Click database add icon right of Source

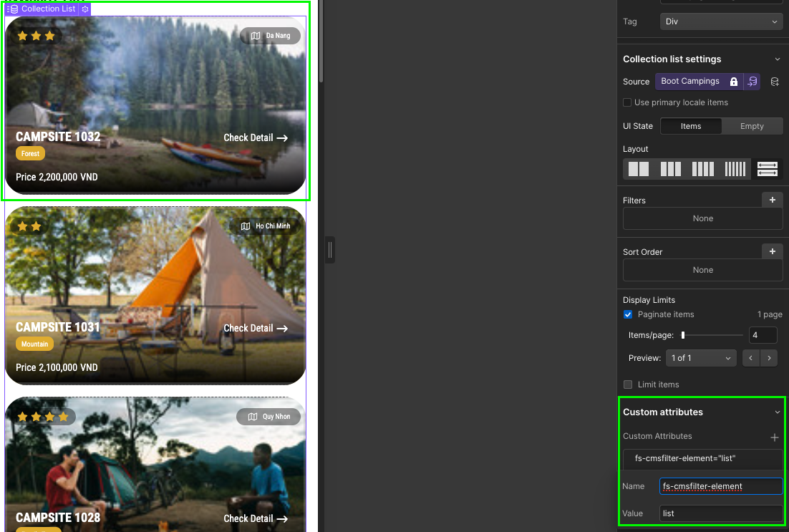pyautogui.click(x=775, y=82)
